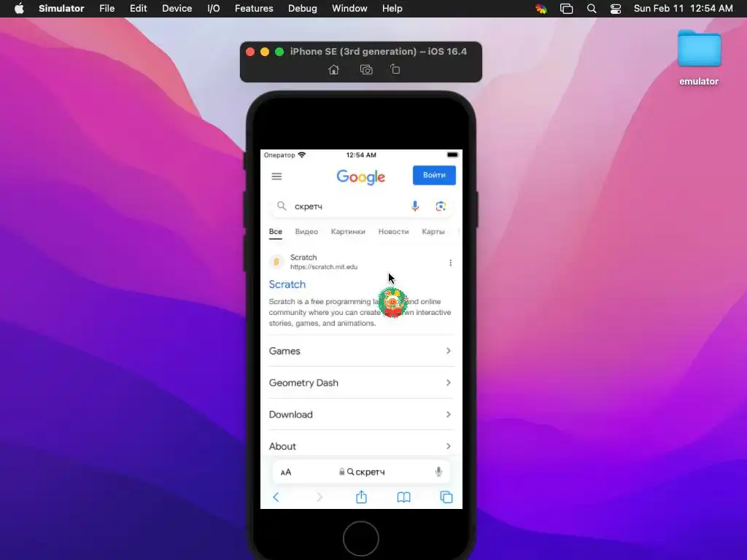Open the Device menu
This screenshot has height=560, width=747.
pyautogui.click(x=177, y=9)
